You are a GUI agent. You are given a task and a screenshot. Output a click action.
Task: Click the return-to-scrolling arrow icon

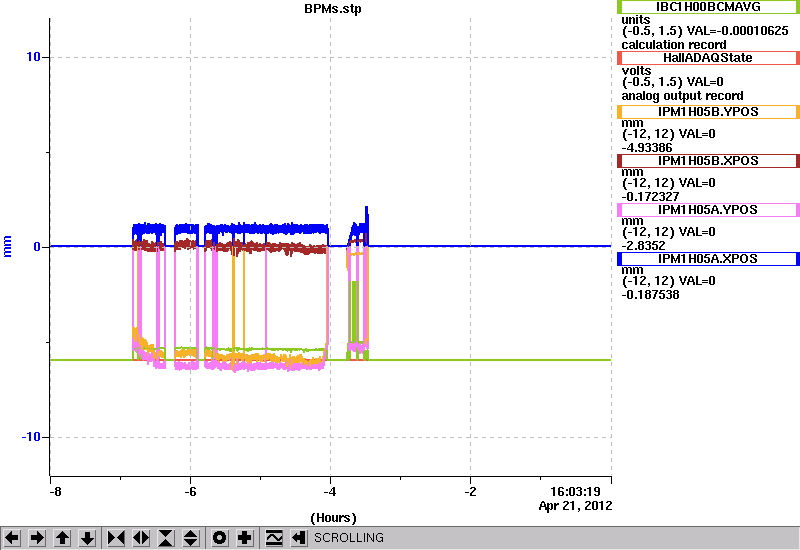pyautogui.click(x=299, y=538)
